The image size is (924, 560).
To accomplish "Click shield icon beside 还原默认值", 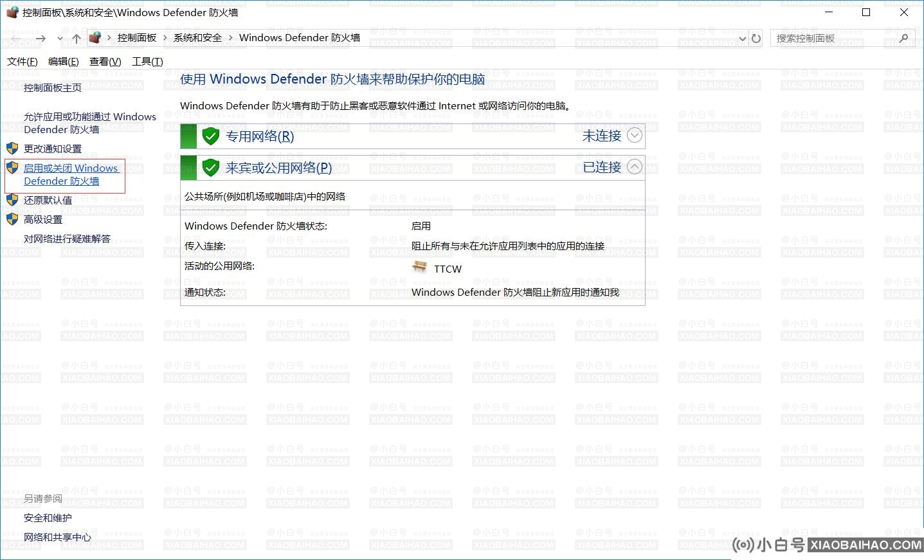I will click(x=12, y=199).
